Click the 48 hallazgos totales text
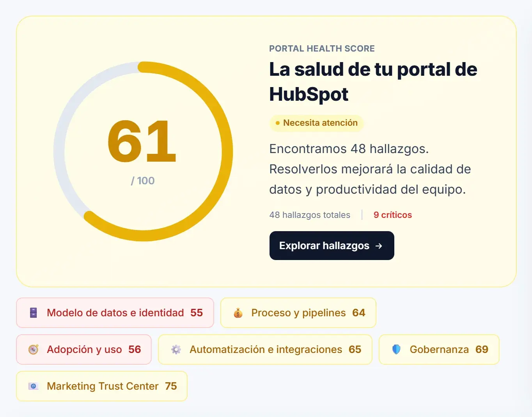Screen dimensions: 532x417 coord(310,215)
